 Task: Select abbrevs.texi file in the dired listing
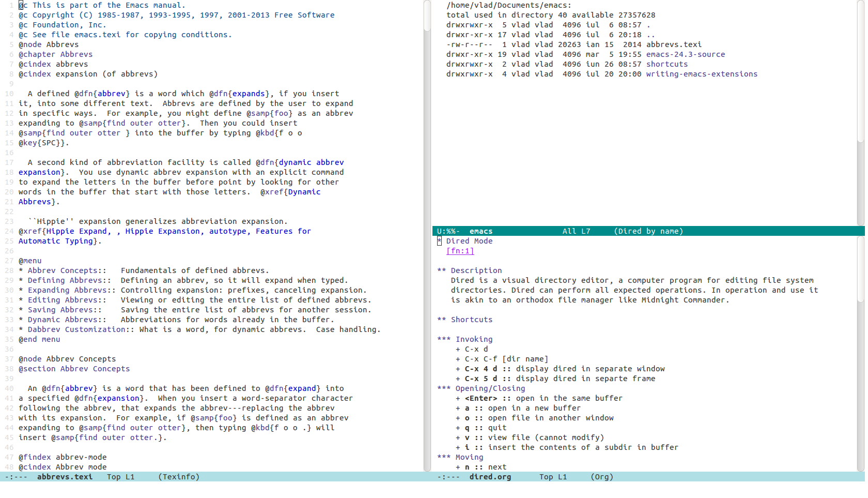coord(674,44)
